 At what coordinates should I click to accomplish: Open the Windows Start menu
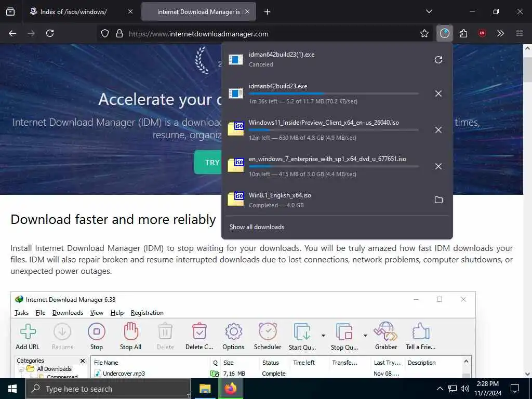12,389
